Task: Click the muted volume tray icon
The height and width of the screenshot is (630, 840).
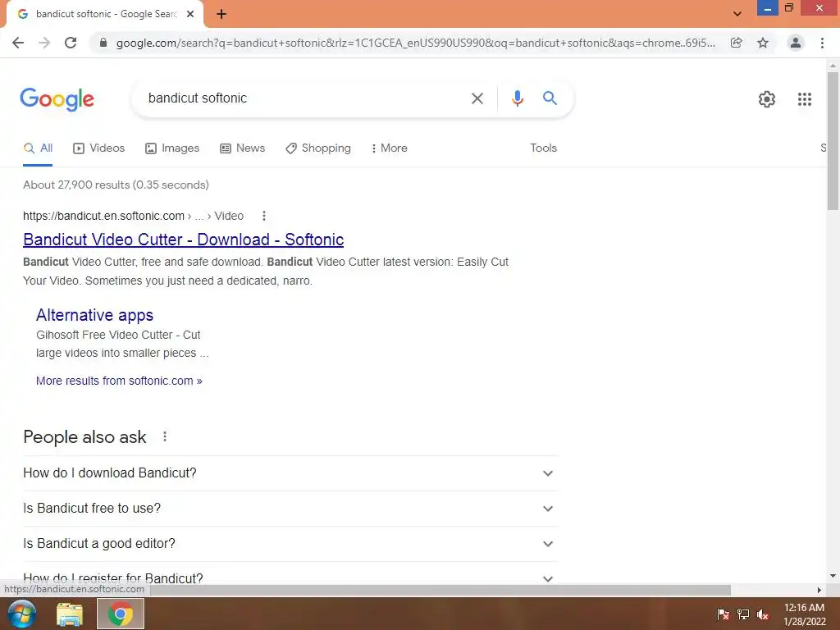Action: coord(763,614)
